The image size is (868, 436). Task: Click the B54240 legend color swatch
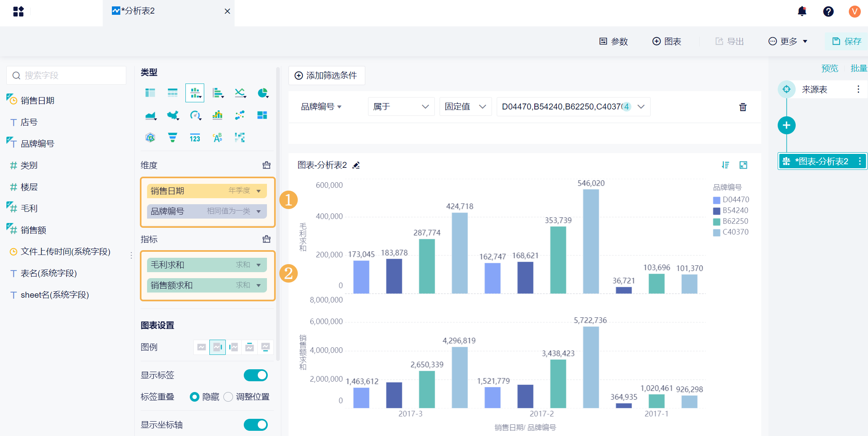click(717, 211)
